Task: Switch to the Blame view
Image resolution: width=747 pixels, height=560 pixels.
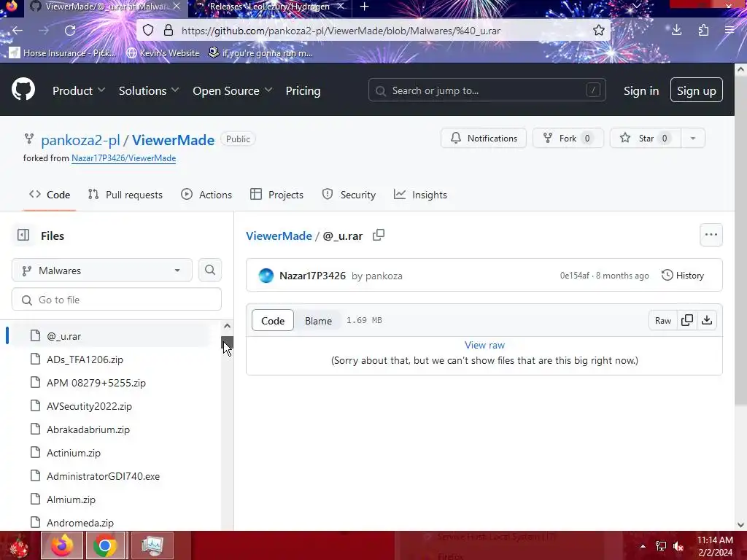Action: click(318, 321)
